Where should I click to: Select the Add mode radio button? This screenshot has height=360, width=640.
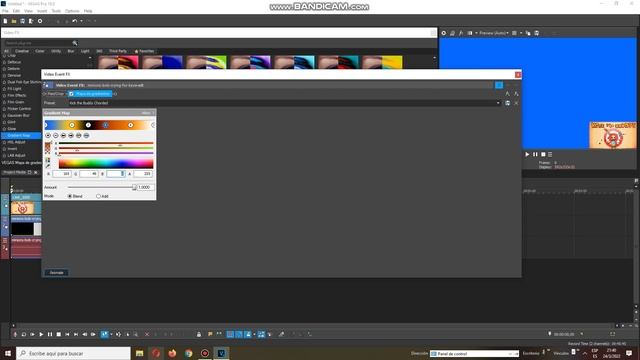click(x=98, y=196)
